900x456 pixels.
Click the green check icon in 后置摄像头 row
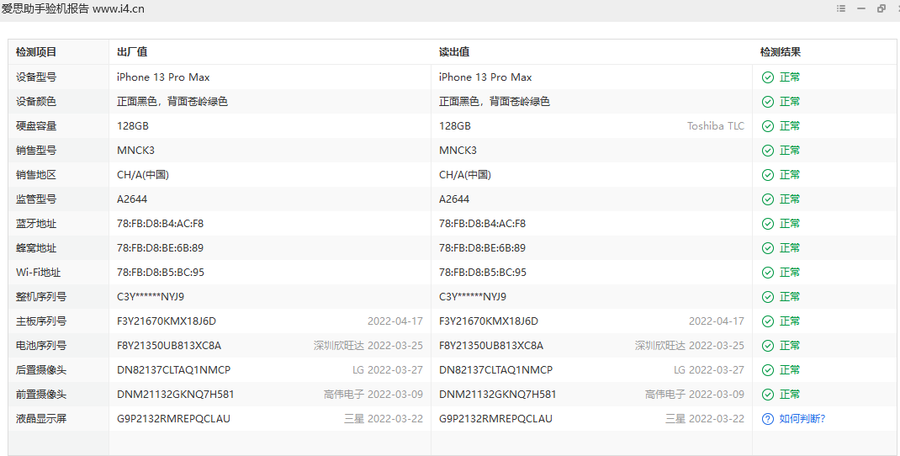pos(767,370)
